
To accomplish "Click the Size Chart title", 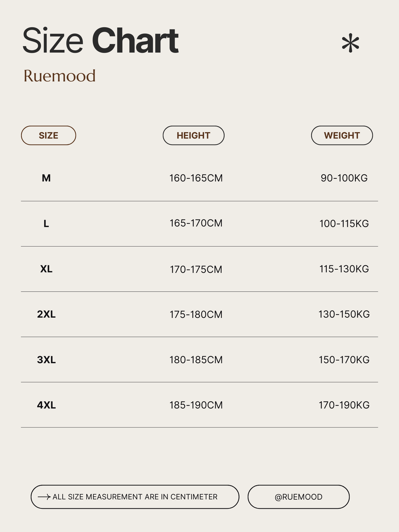I will pos(100,40).
